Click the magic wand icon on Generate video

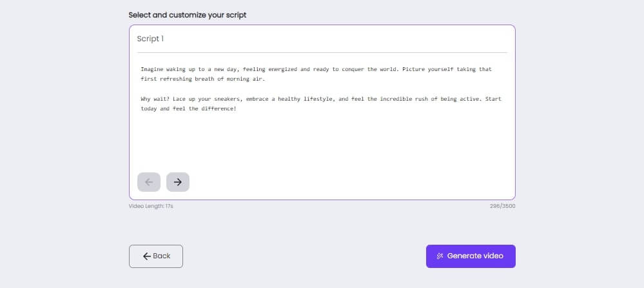point(440,256)
